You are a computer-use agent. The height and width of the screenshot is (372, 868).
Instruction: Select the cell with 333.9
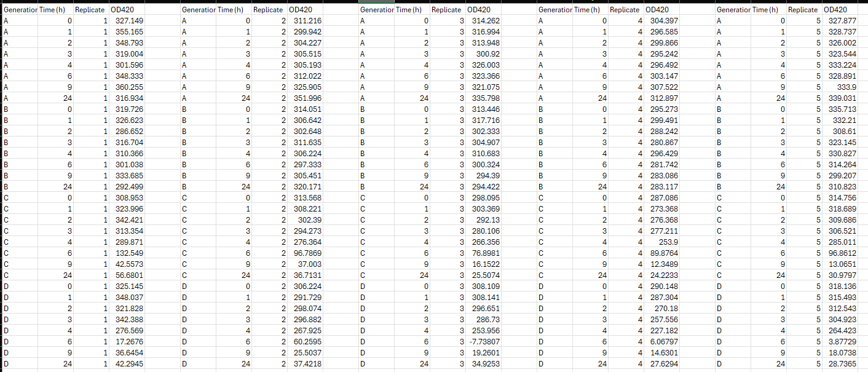[841, 87]
